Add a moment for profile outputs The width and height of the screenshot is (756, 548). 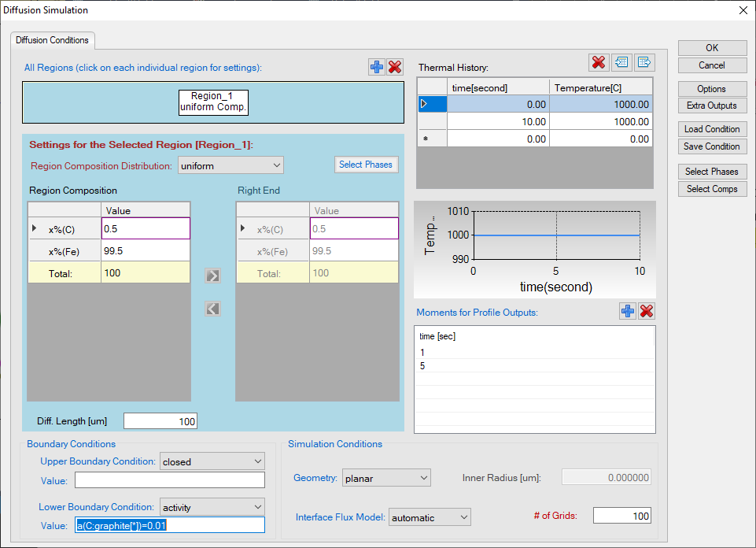click(x=628, y=312)
